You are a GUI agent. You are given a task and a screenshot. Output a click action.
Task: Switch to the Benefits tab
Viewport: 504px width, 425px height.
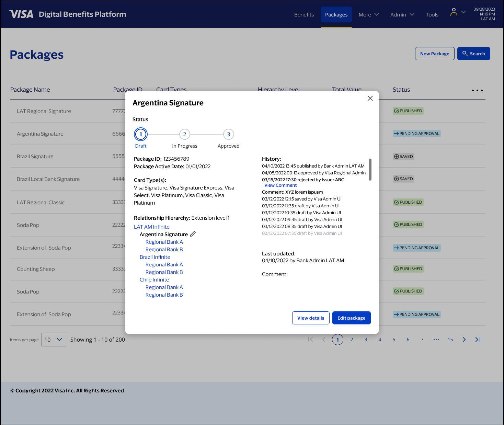coord(304,15)
